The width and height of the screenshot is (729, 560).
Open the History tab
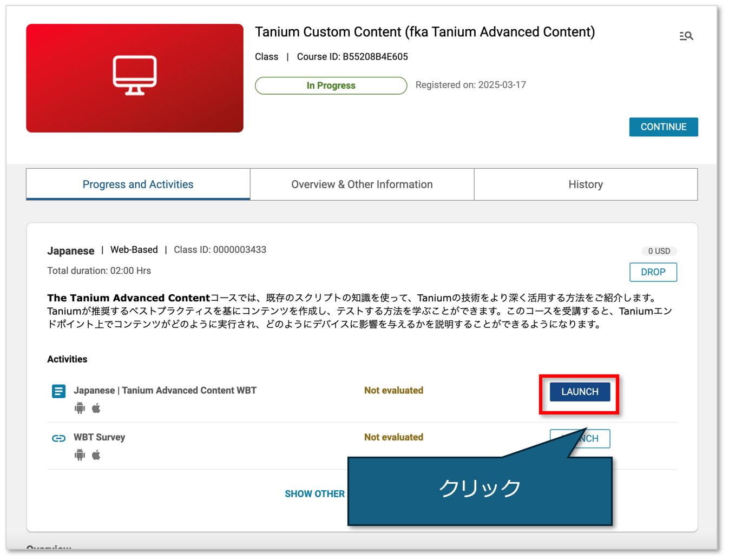[x=586, y=185]
